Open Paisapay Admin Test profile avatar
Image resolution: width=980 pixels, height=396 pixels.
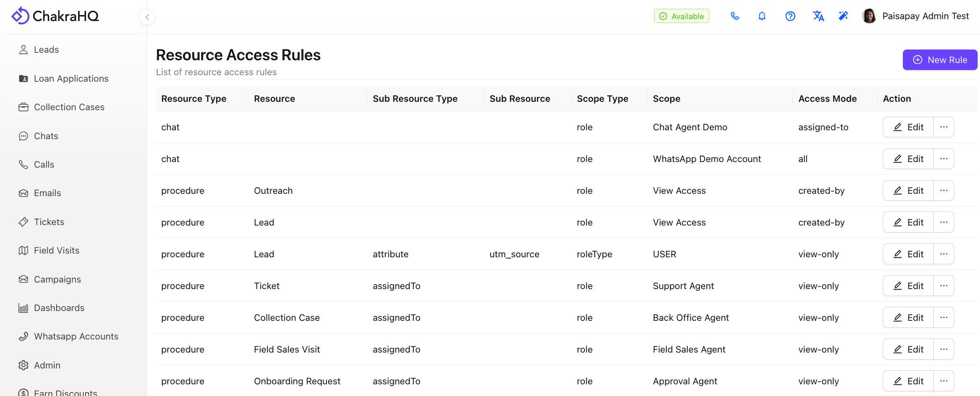[x=869, y=16]
